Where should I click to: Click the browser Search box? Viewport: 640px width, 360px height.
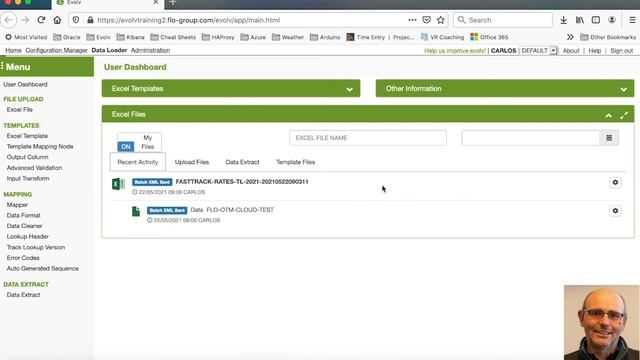(503, 20)
